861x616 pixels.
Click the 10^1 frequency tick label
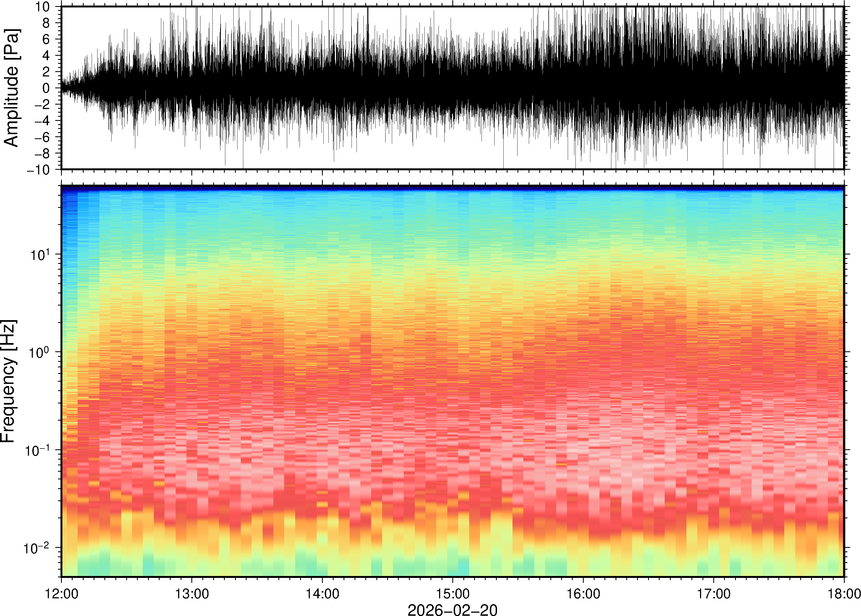[x=40, y=255]
